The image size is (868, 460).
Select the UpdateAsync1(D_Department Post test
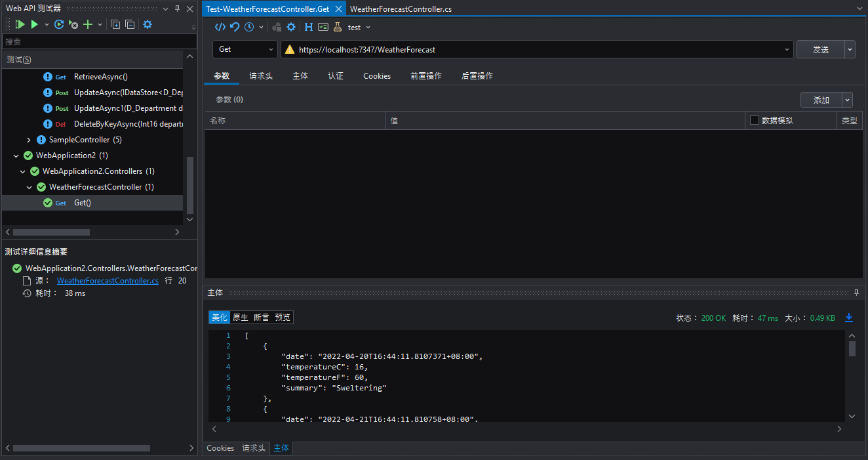click(x=128, y=108)
